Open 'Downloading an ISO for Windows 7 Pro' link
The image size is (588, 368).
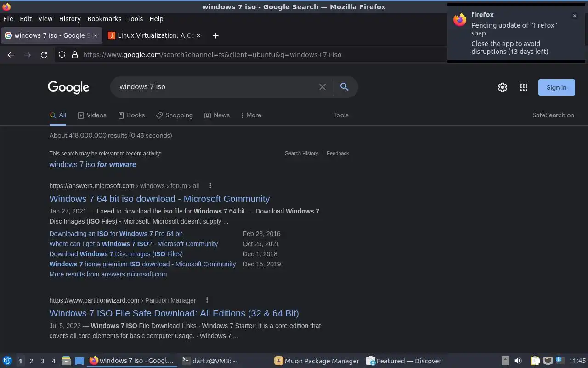tap(116, 234)
